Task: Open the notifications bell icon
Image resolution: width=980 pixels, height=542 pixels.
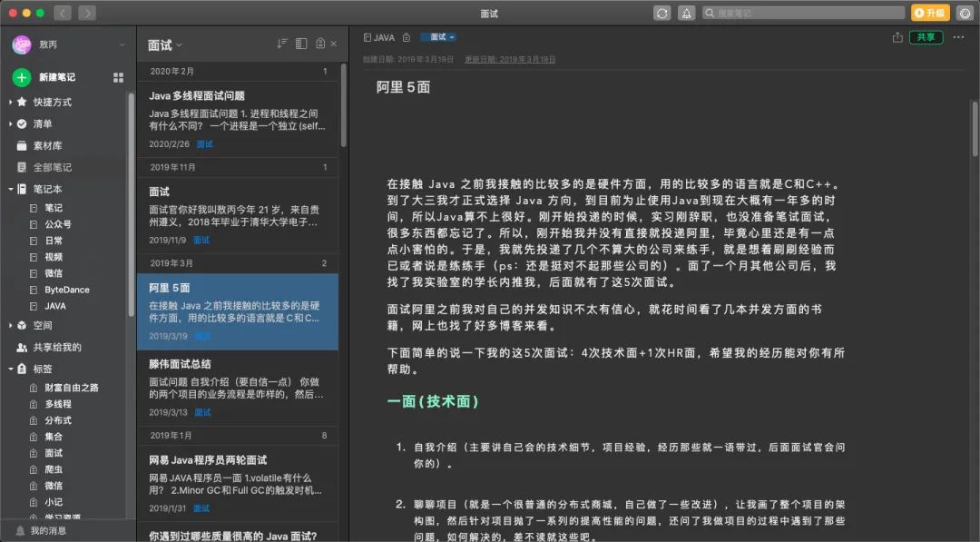Action: pyautogui.click(x=686, y=13)
